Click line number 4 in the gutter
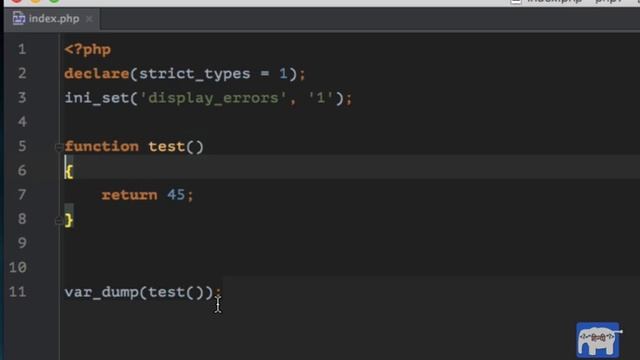640x360 pixels. click(22, 122)
